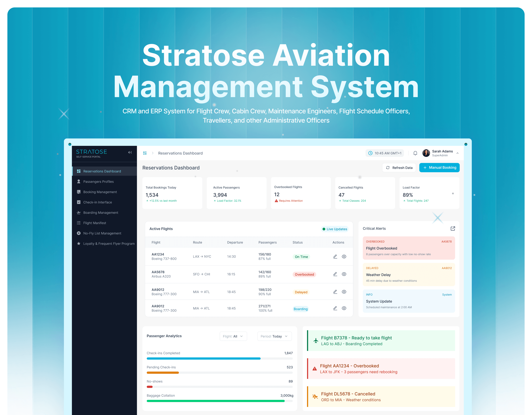Open the Period: Today dropdown
This screenshot has width=532, height=415.
(274, 336)
